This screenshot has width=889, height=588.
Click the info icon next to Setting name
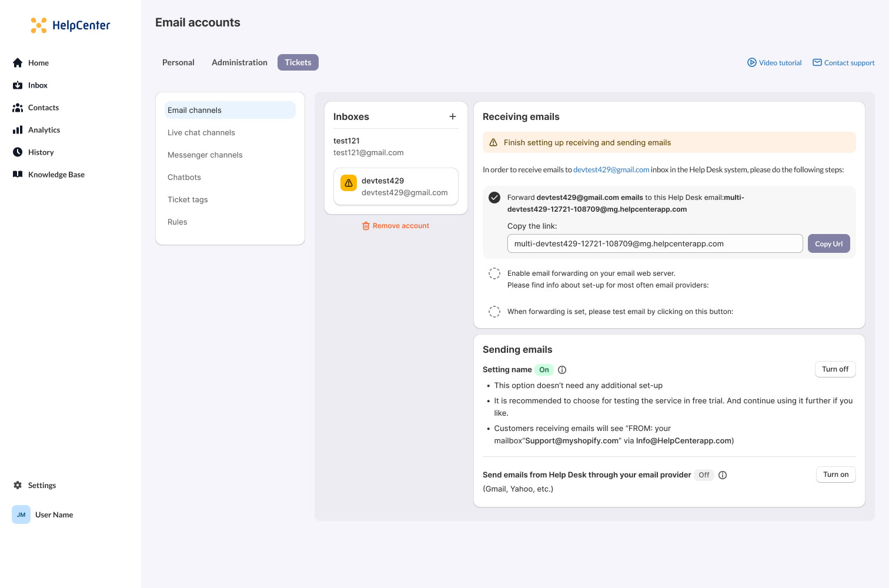[x=562, y=369]
